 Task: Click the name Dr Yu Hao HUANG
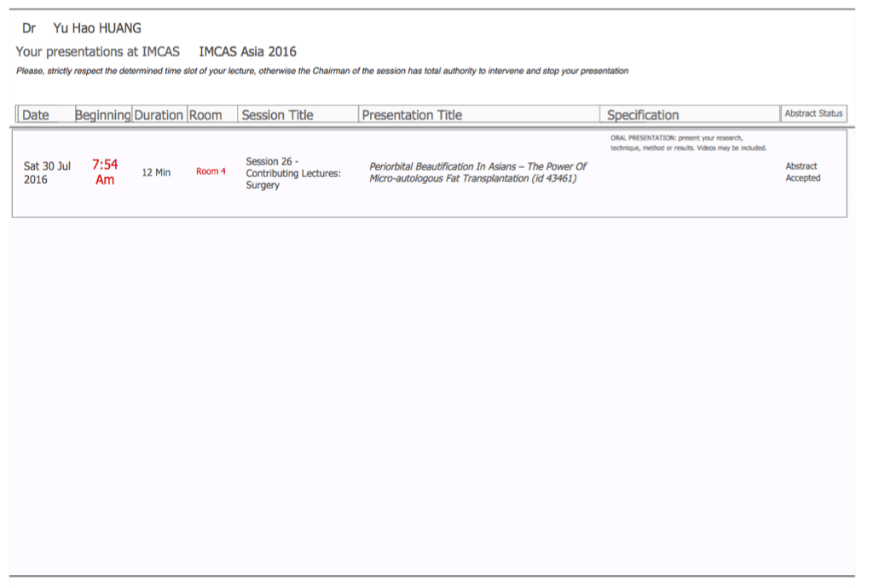point(81,28)
